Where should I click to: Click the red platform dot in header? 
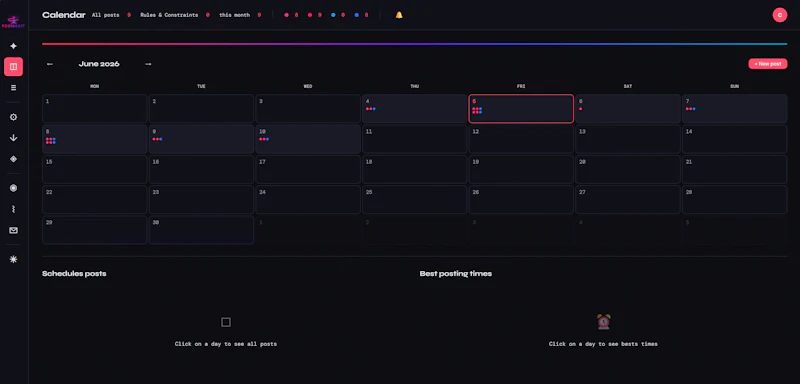click(310, 15)
